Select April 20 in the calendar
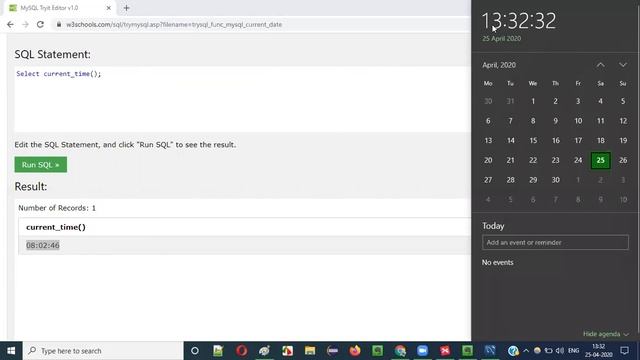 [488, 160]
